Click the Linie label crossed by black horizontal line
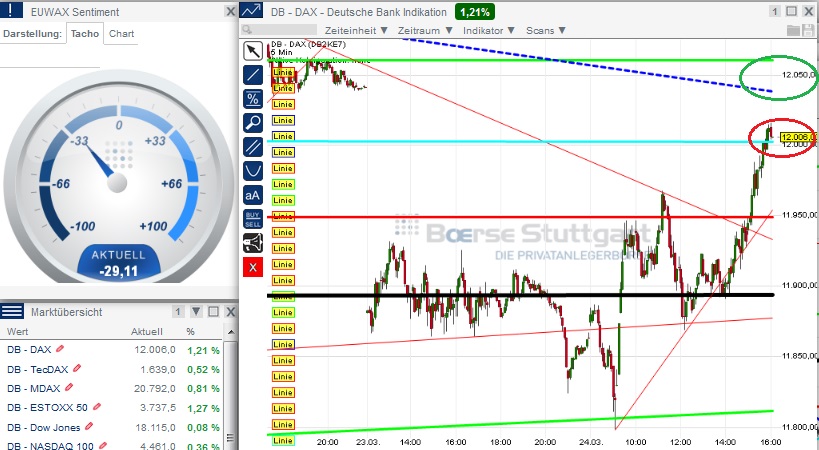The height and width of the screenshot is (450, 819). (283, 296)
